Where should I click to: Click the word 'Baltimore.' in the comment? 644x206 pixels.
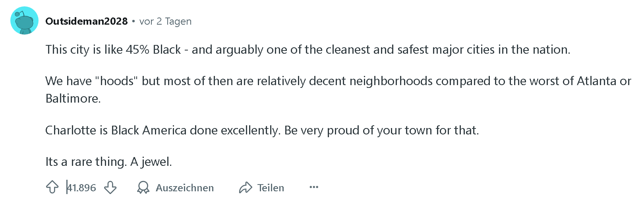(73, 98)
